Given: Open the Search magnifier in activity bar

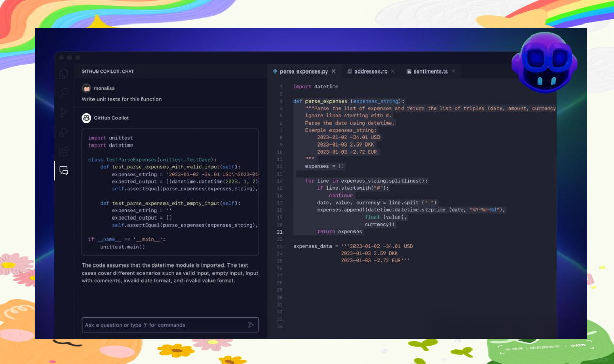Looking at the screenshot, I should point(64,93).
